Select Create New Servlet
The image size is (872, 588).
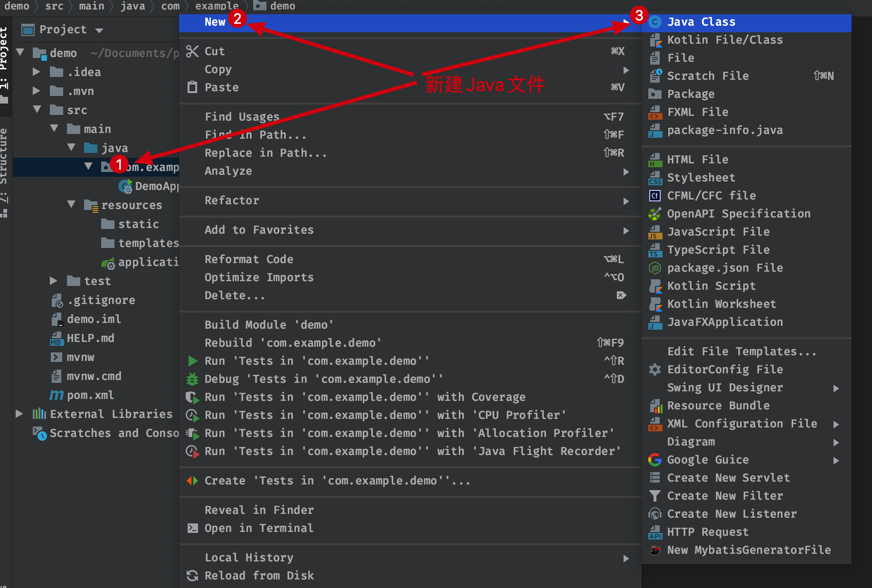pos(747,478)
